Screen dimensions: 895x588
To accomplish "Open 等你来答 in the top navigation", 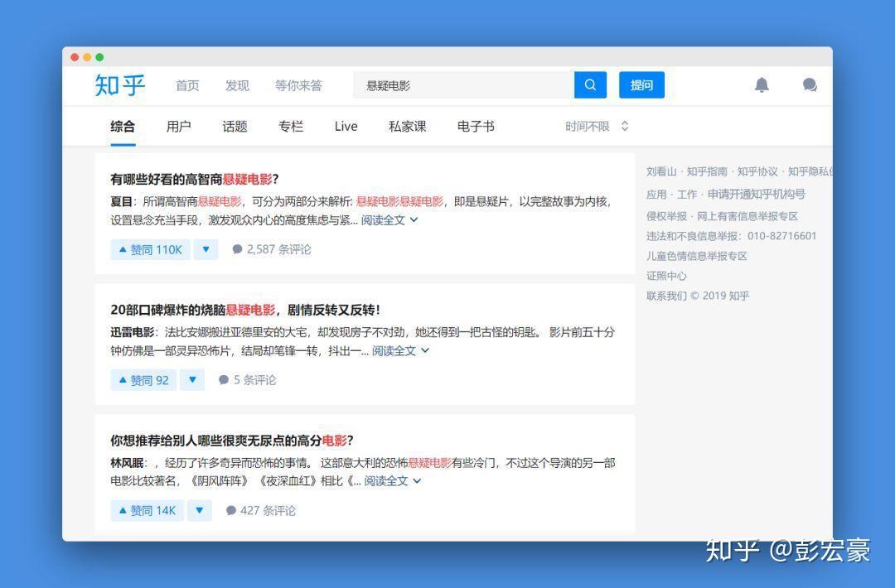I will pyautogui.click(x=298, y=85).
